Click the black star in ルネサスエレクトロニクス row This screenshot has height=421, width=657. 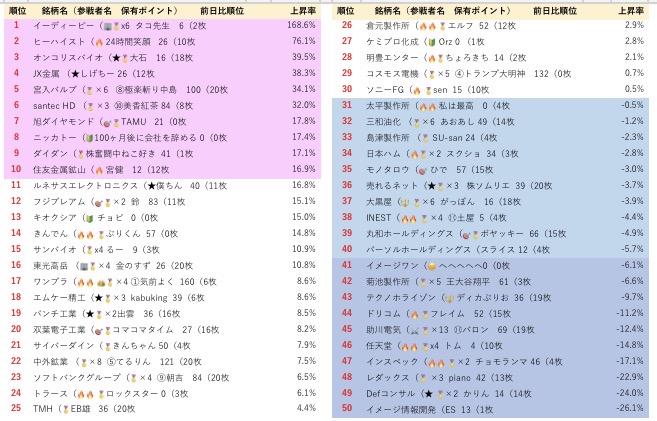pos(150,186)
